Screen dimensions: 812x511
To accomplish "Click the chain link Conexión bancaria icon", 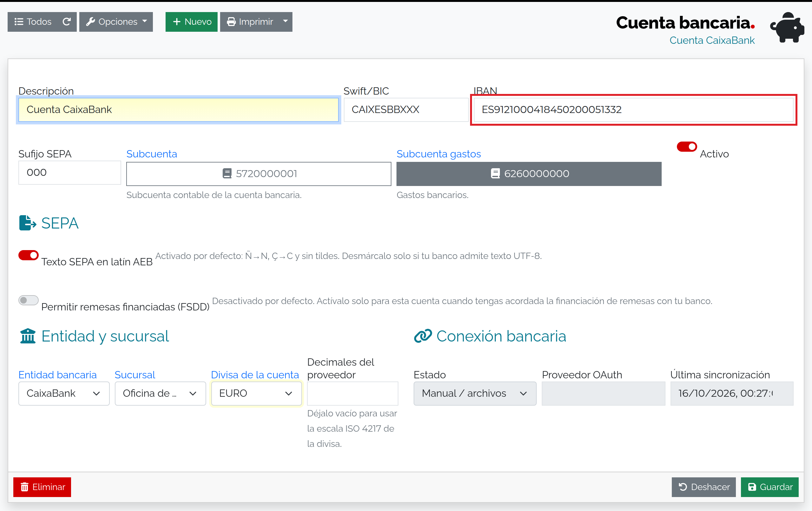I will (x=423, y=336).
